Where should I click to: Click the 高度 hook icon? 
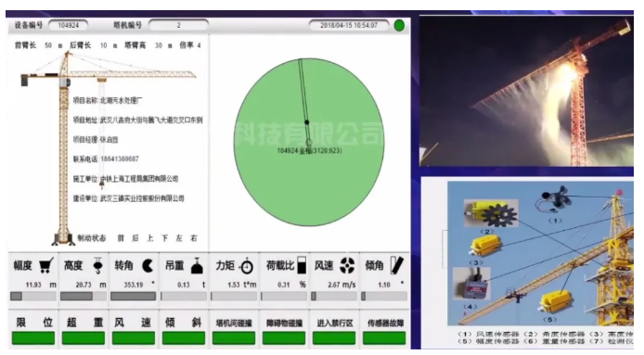97,265
